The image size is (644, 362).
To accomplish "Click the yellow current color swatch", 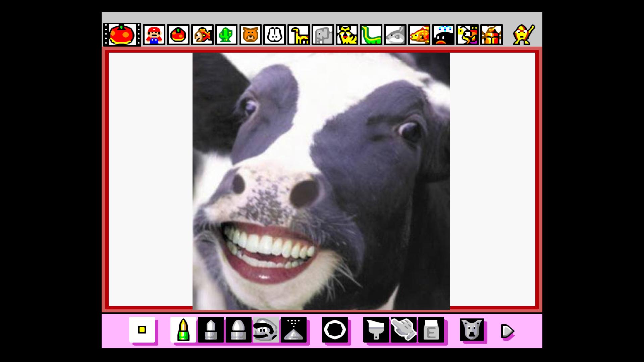I will pos(142,329).
